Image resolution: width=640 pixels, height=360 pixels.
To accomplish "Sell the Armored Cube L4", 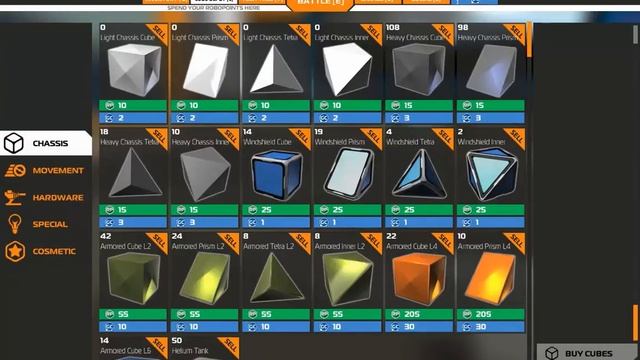I will tap(444, 241).
